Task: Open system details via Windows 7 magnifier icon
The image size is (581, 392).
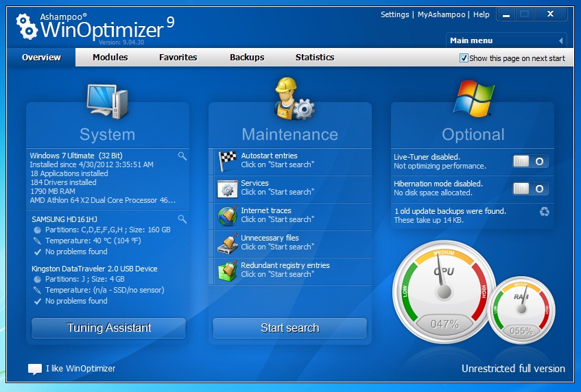Action: (182, 156)
